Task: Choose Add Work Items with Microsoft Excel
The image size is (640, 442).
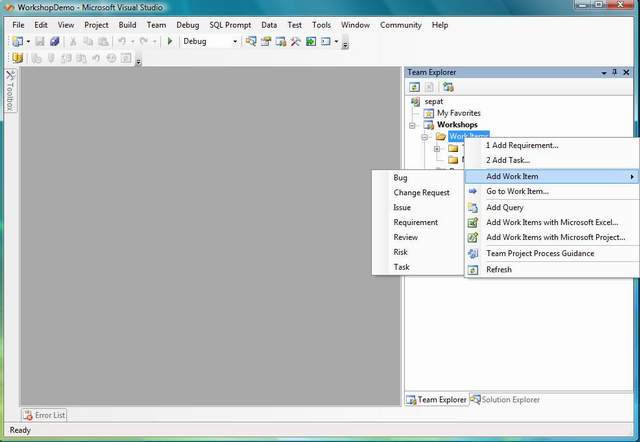Action: (x=552, y=222)
